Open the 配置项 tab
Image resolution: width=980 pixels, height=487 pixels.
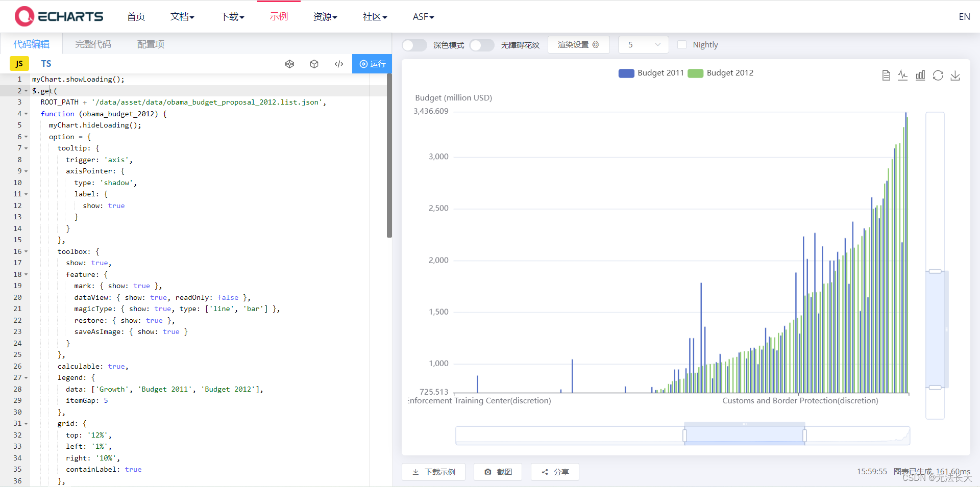(x=150, y=44)
